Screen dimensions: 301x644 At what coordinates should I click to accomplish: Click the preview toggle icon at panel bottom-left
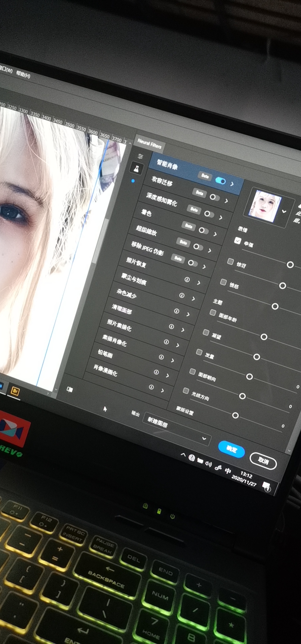(70, 389)
